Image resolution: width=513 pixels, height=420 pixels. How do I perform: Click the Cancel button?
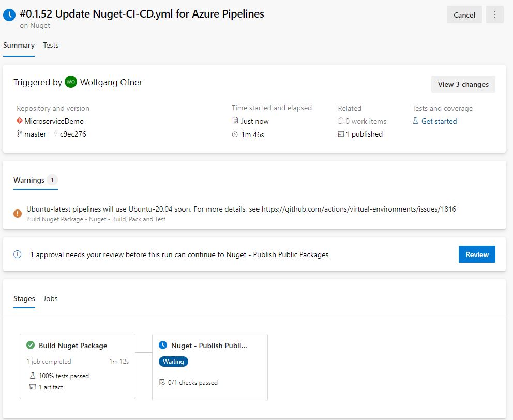click(464, 15)
